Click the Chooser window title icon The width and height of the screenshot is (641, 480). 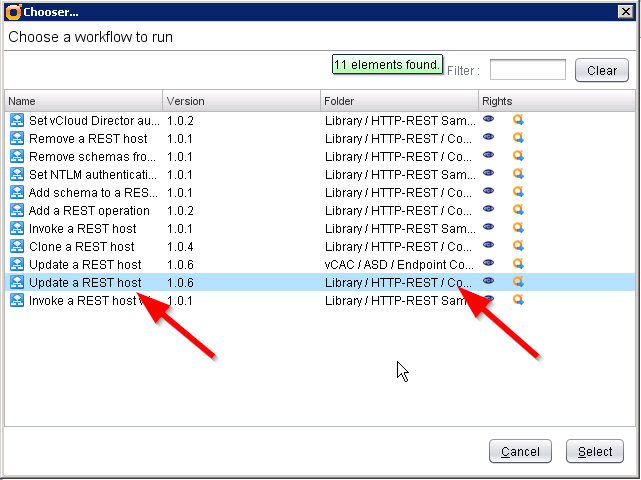point(10,11)
